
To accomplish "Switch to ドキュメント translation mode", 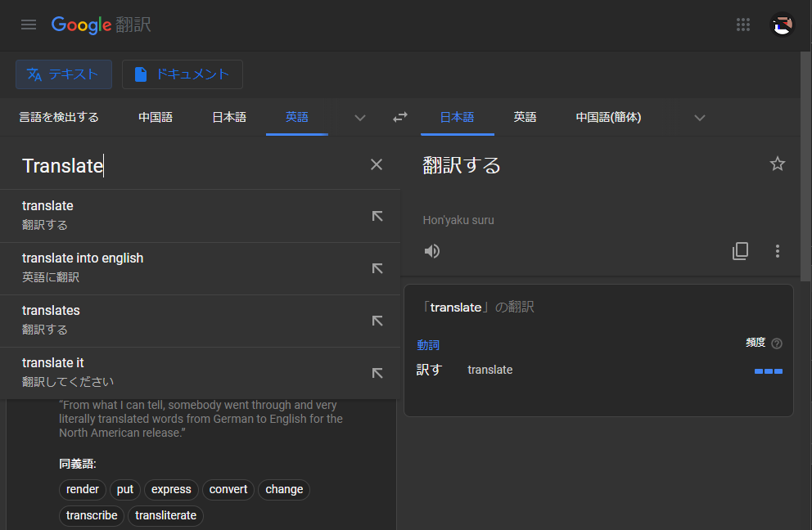I will pos(183,74).
